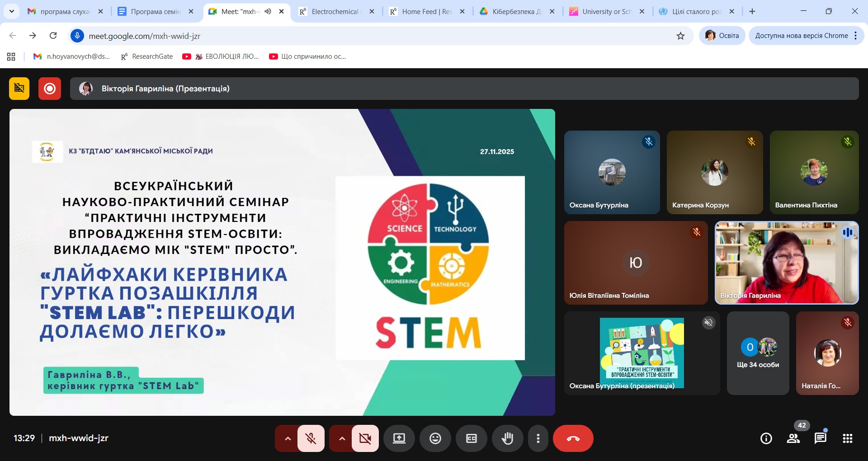Click the yellow presentation-off icon at top left

click(x=19, y=89)
